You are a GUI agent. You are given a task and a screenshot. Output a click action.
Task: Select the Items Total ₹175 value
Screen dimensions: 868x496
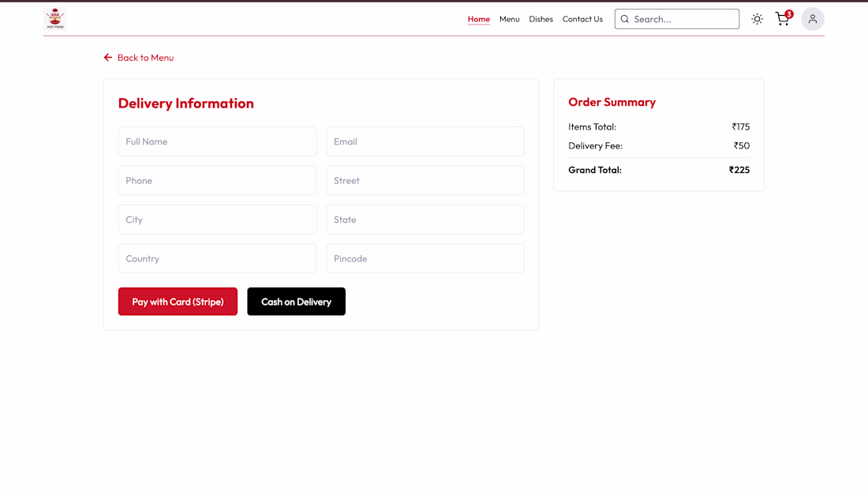coord(741,127)
